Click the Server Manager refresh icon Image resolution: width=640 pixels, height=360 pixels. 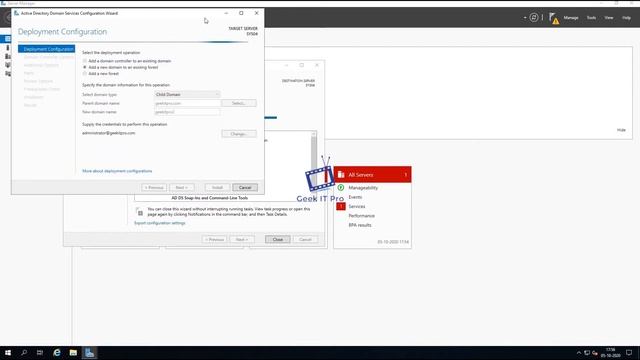click(x=533, y=18)
